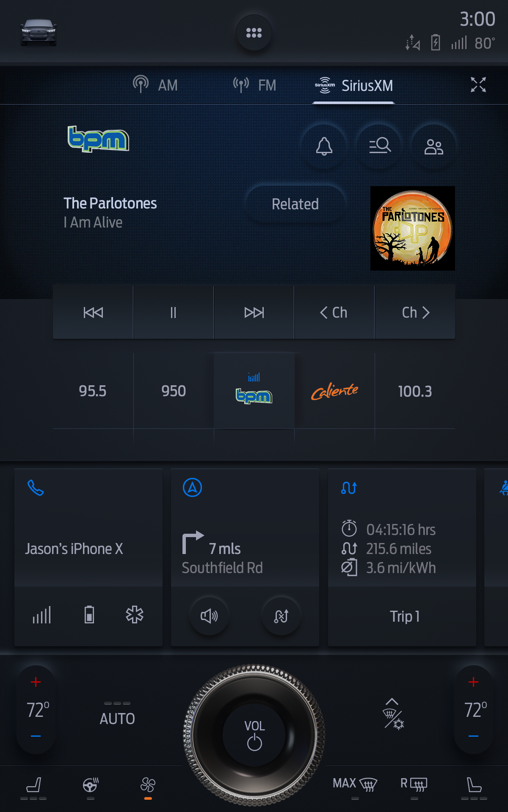Screen dimensions: 508x812
Task: Open the listener profiles icon
Action: 434,146
